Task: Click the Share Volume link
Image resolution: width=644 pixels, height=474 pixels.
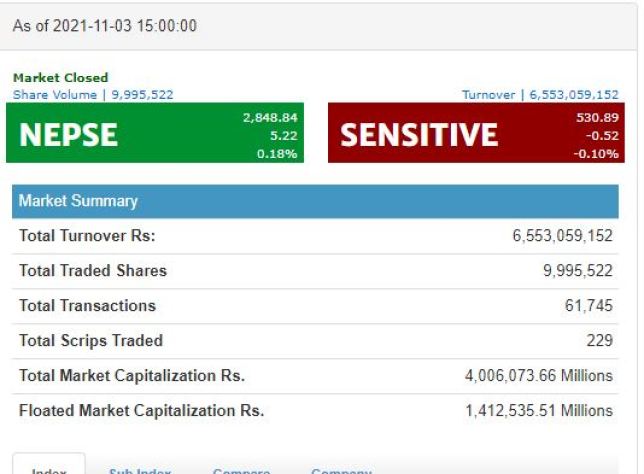Action: click(93, 95)
